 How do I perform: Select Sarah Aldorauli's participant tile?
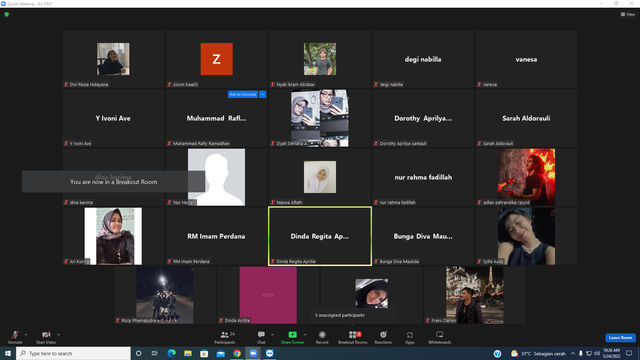click(x=527, y=118)
